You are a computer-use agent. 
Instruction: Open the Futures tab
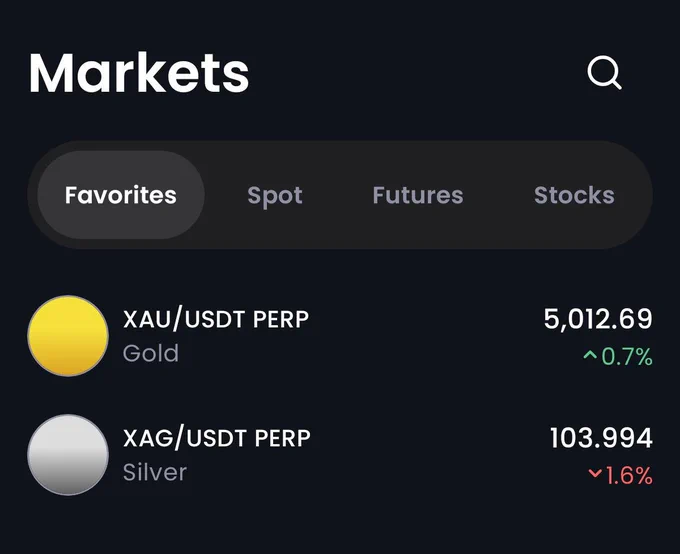tap(418, 195)
